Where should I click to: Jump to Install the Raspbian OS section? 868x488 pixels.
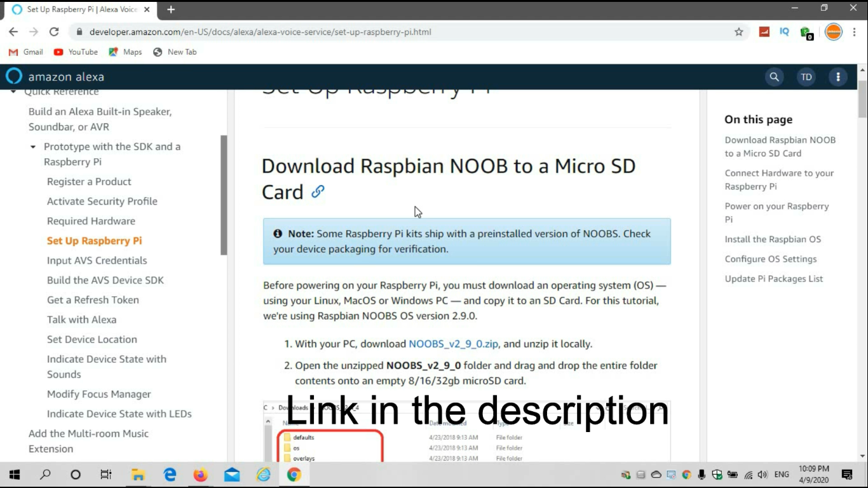[x=773, y=240]
